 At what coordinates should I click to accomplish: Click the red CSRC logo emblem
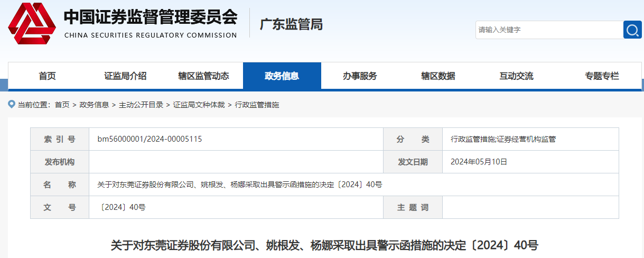click(32, 23)
